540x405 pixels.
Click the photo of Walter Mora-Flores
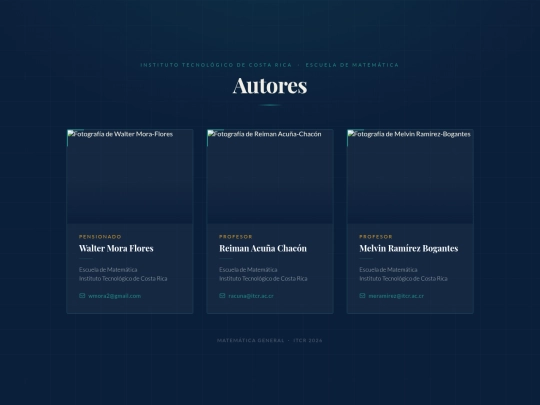pyautogui.click(x=130, y=177)
